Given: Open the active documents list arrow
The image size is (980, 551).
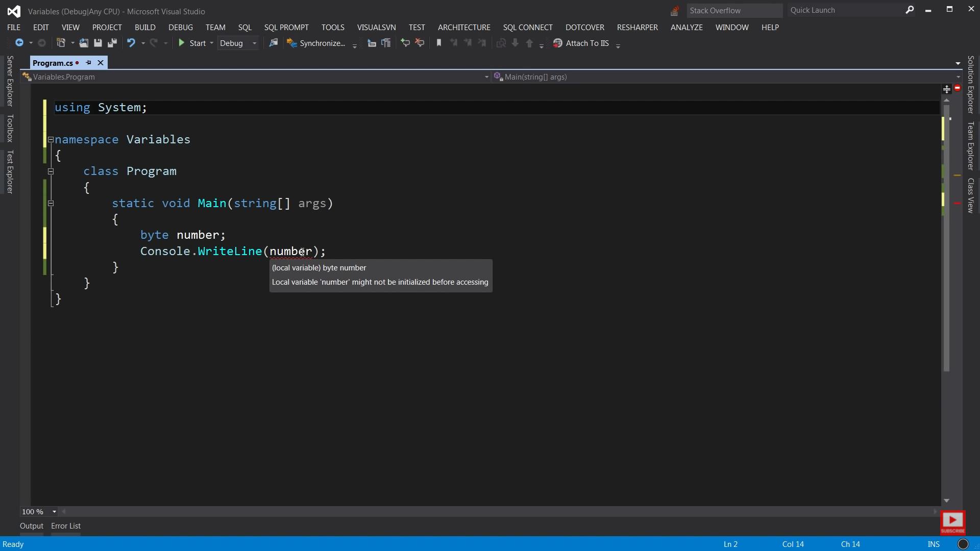Looking at the screenshot, I should pyautogui.click(x=958, y=63).
